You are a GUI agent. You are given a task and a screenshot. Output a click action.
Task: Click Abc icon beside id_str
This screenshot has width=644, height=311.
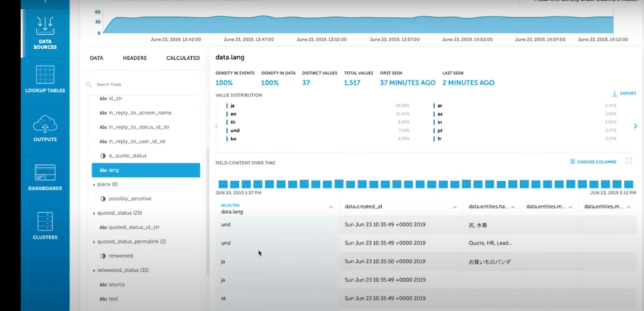(103, 99)
